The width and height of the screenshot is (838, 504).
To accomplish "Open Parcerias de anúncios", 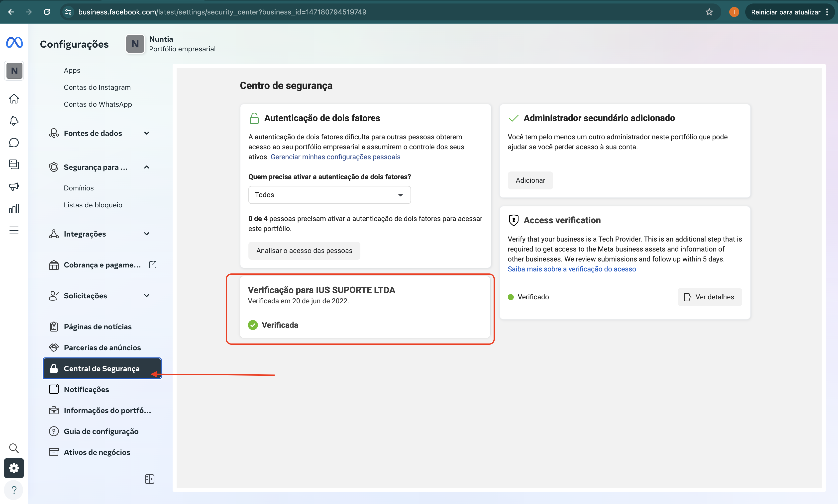I will [x=102, y=347].
